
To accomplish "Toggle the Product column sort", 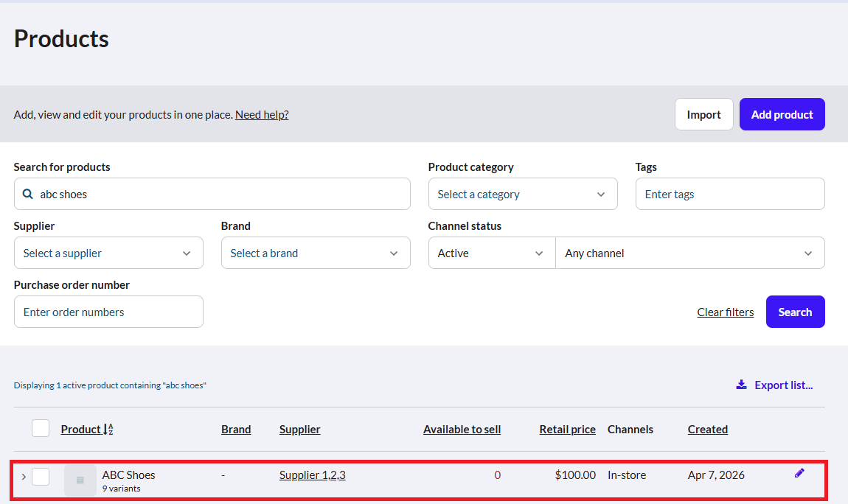I will point(87,430).
